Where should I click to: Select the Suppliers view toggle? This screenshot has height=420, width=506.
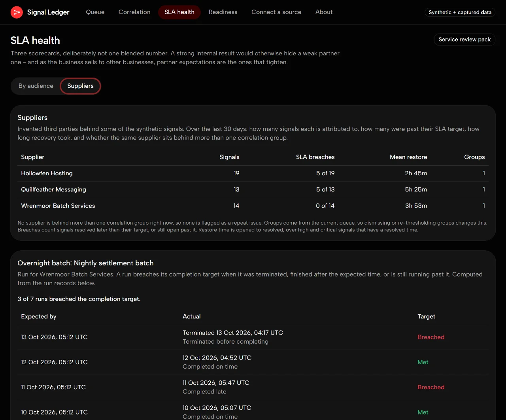point(80,86)
